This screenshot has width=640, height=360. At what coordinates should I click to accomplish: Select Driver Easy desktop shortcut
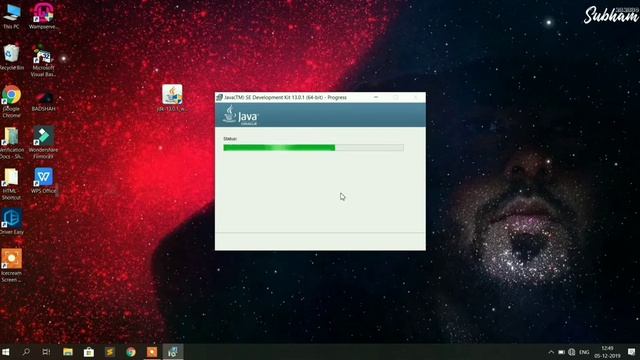11,221
